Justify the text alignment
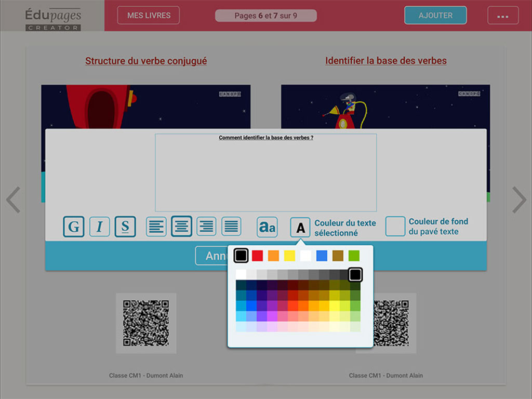532x399 pixels. (231, 227)
